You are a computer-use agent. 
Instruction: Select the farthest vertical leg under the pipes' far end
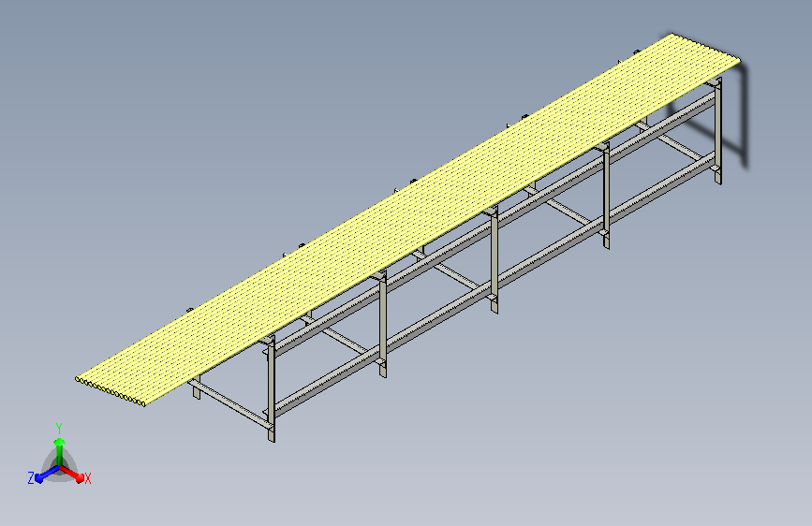point(717,131)
